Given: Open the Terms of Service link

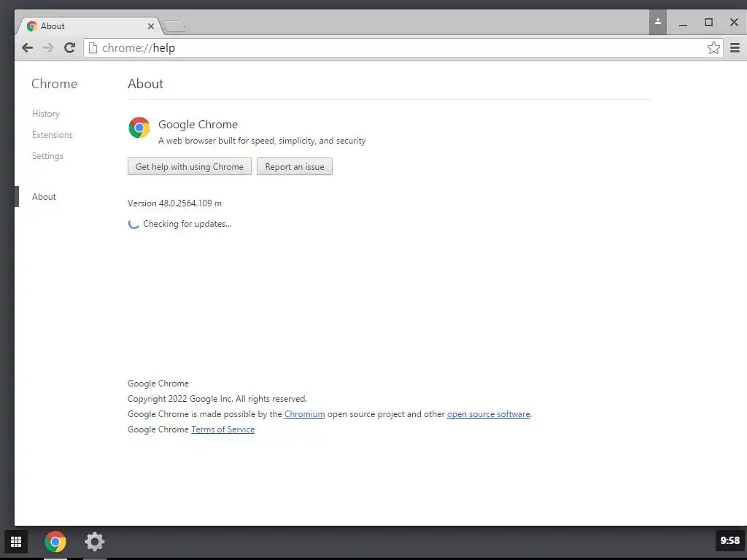Looking at the screenshot, I should [x=223, y=429].
